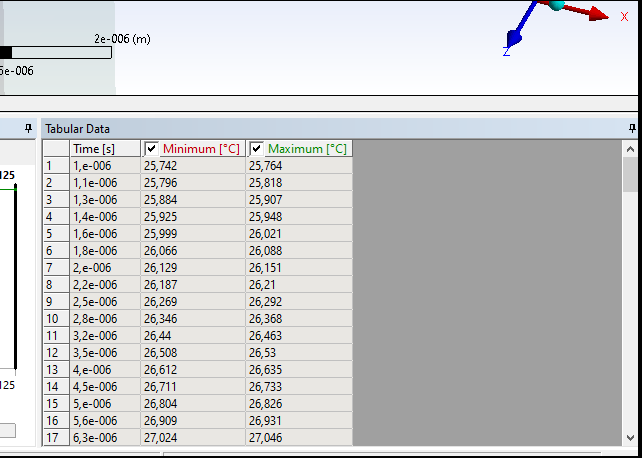The width and height of the screenshot is (642, 458).
Task: Select maximum value 26,931
Action: coord(299,421)
